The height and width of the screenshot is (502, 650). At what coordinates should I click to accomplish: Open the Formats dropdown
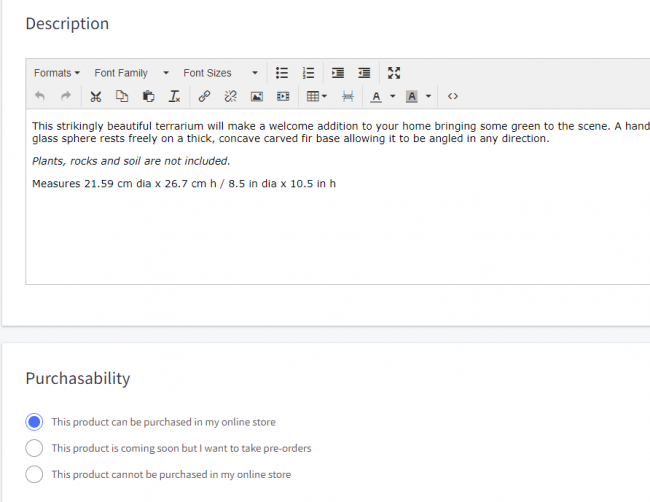point(57,73)
